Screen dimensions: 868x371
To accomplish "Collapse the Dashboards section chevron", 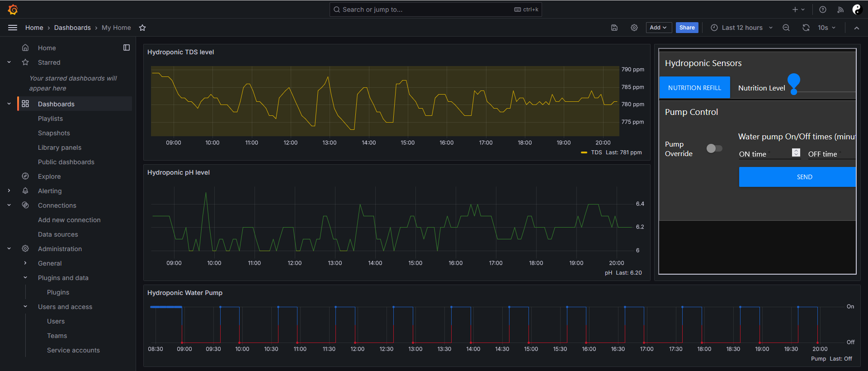I will [x=9, y=104].
